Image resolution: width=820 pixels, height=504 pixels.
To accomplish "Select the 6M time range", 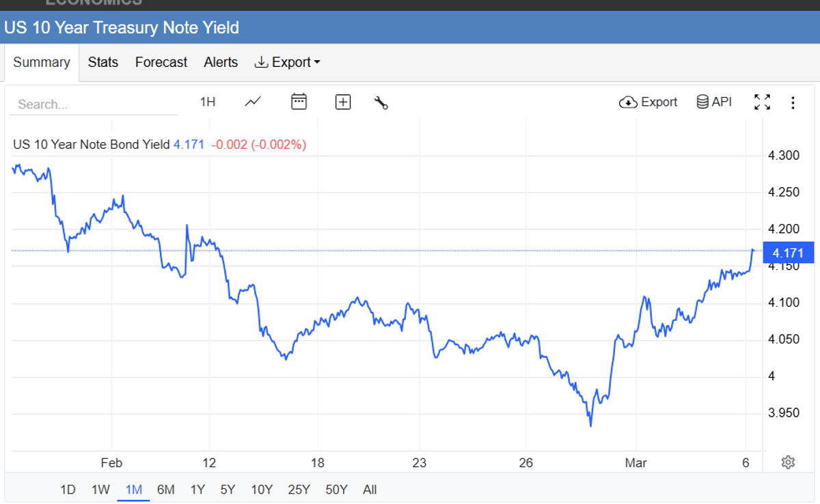I will click(x=165, y=490).
